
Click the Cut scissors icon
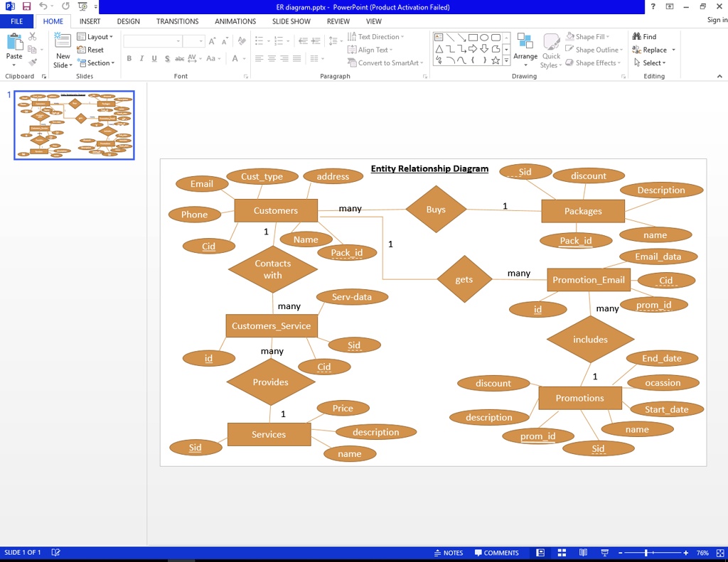[33, 36]
